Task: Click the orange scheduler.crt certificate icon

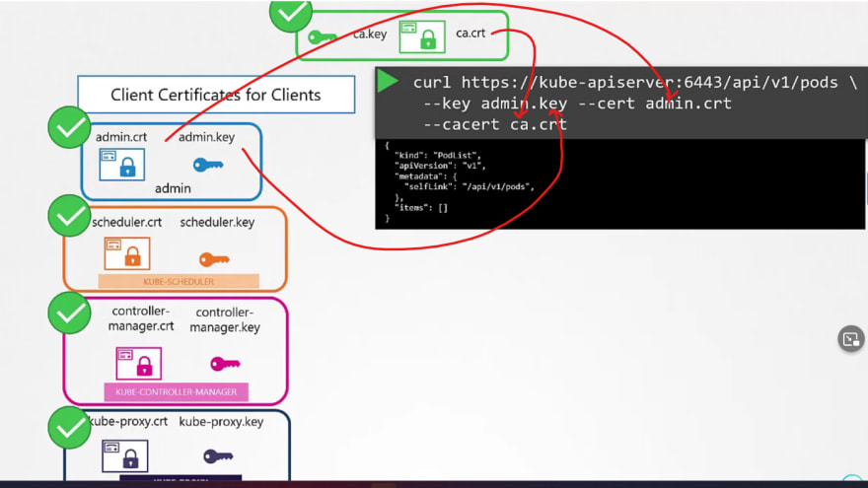Action: (x=127, y=253)
